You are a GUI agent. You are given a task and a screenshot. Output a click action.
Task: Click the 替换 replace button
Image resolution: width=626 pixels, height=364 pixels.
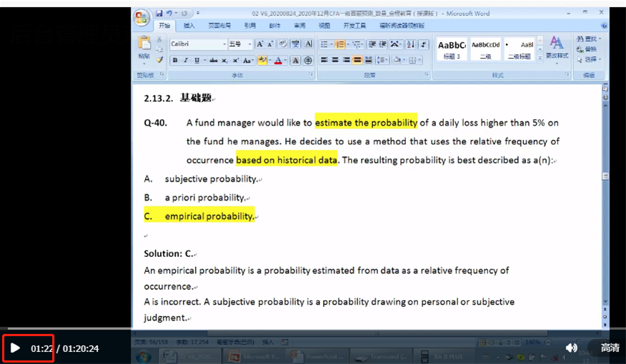587,49
